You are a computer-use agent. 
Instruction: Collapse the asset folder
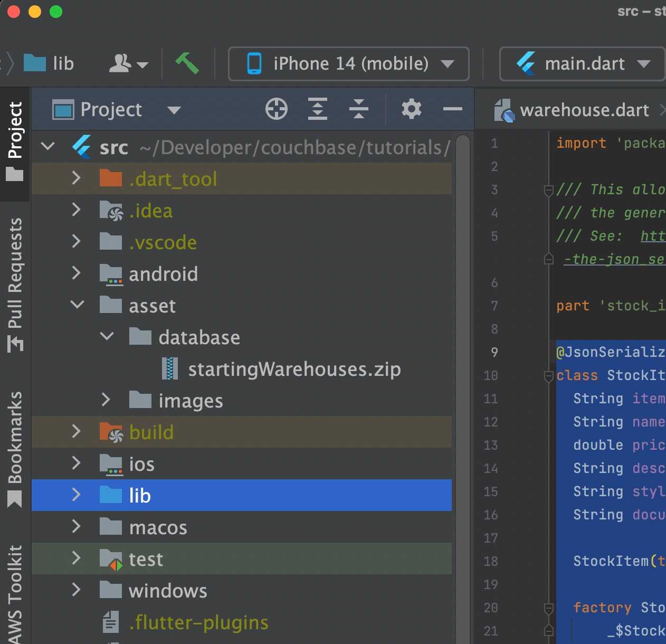click(x=77, y=305)
